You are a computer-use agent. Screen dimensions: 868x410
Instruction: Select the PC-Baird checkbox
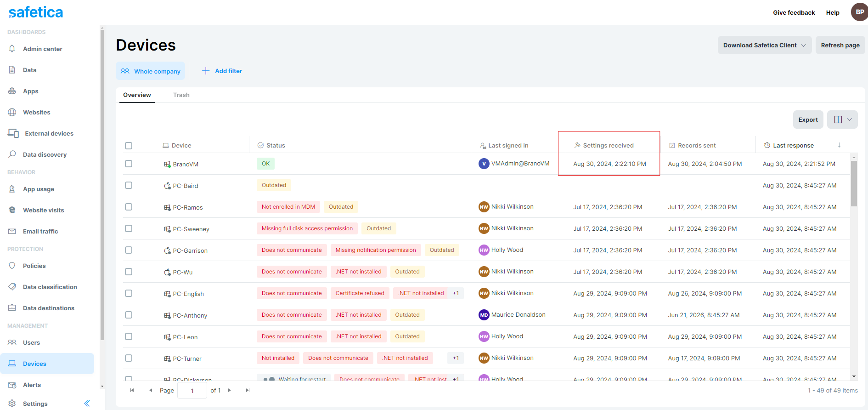(129, 185)
